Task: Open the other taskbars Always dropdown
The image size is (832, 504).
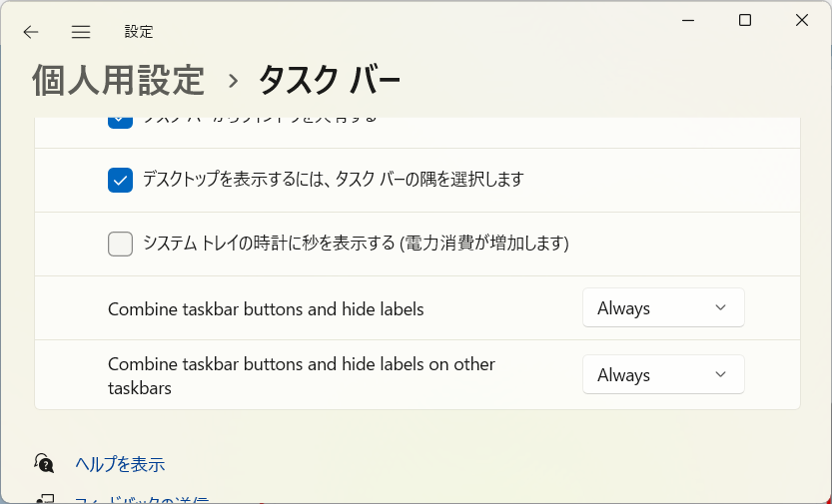Action: click(x=663, y=374)
